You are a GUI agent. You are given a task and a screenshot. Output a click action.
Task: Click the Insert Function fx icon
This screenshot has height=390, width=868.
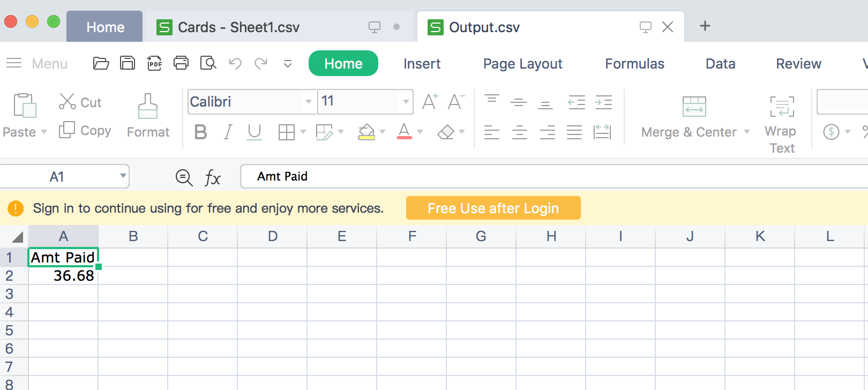213,177
